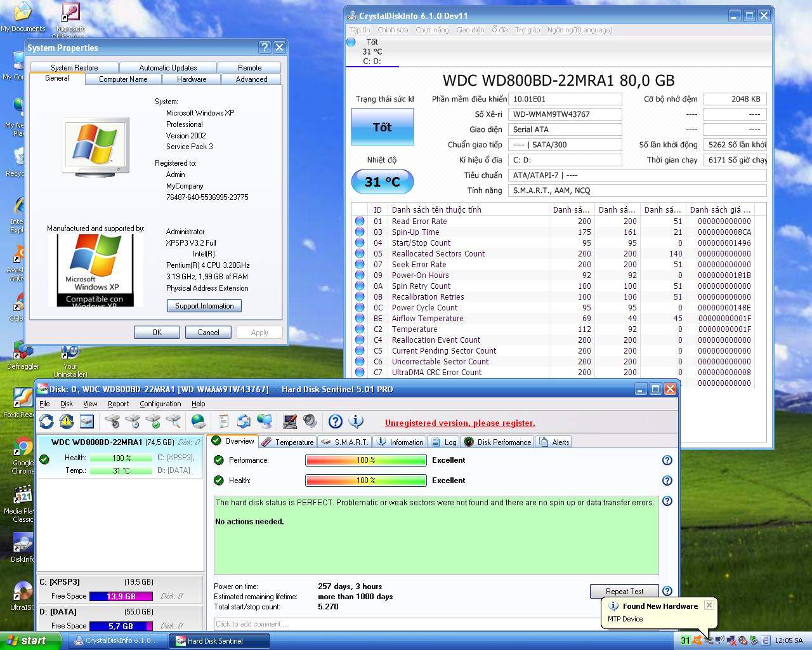
Task: Click the Repeat Test button
Action: click(624, 591)
